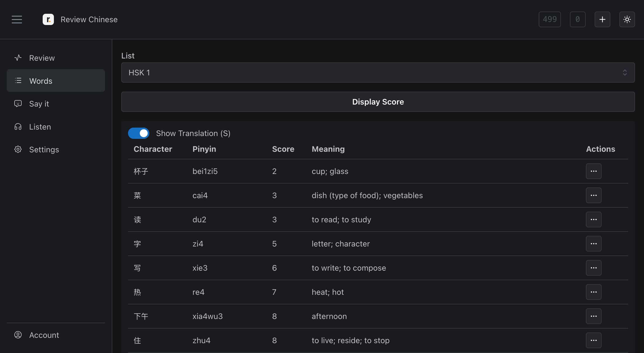Toggle the Show Translation switch
644x353 pixels.
[x=139, y=133]
